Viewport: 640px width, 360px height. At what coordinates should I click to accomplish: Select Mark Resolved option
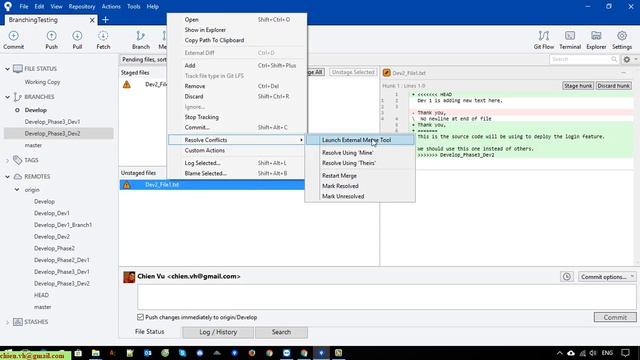tap(360, 186)
